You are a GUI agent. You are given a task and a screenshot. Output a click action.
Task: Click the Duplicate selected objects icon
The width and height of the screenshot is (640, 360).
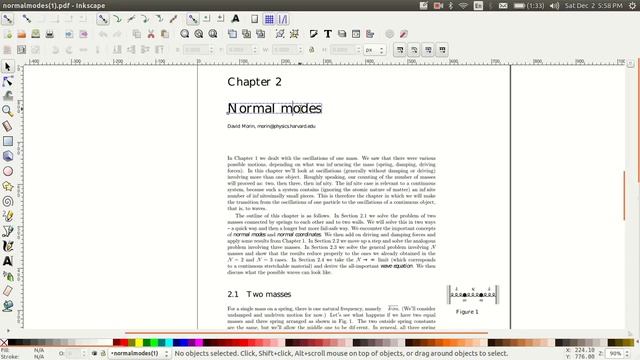click(232, 34)
